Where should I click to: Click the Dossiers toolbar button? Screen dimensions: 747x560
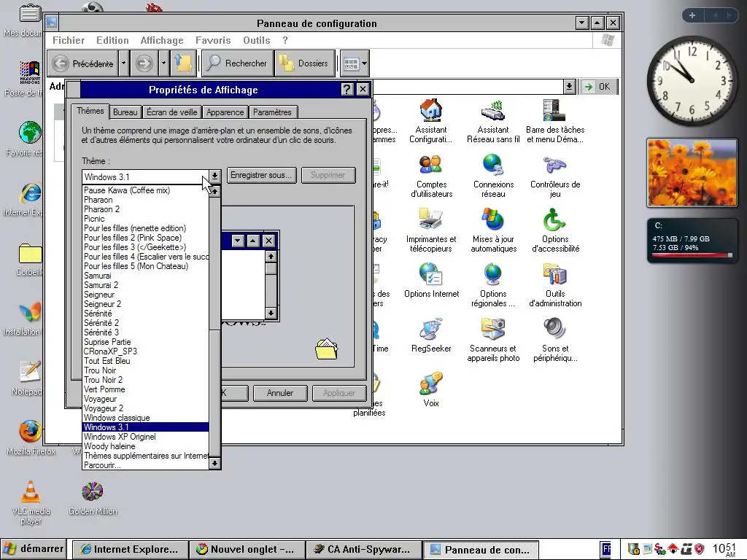click(x=305, y=63)
